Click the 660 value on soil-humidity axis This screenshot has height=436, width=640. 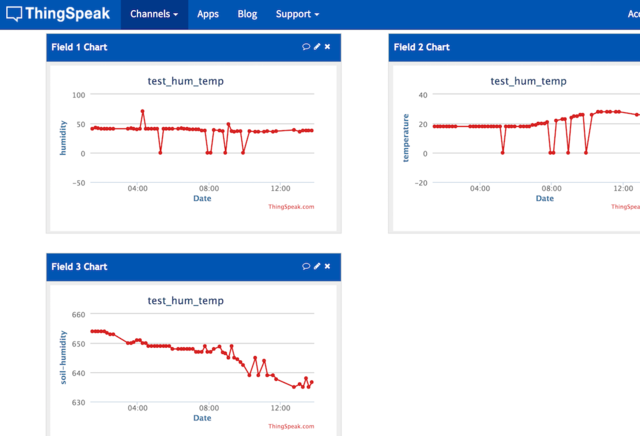(78, 315)
